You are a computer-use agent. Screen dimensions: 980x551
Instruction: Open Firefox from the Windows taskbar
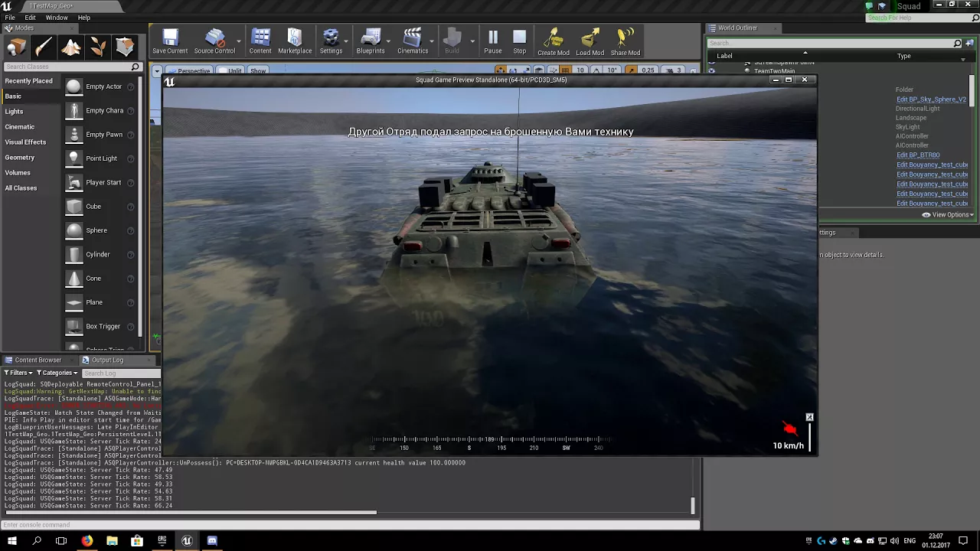tap(87, 541)
